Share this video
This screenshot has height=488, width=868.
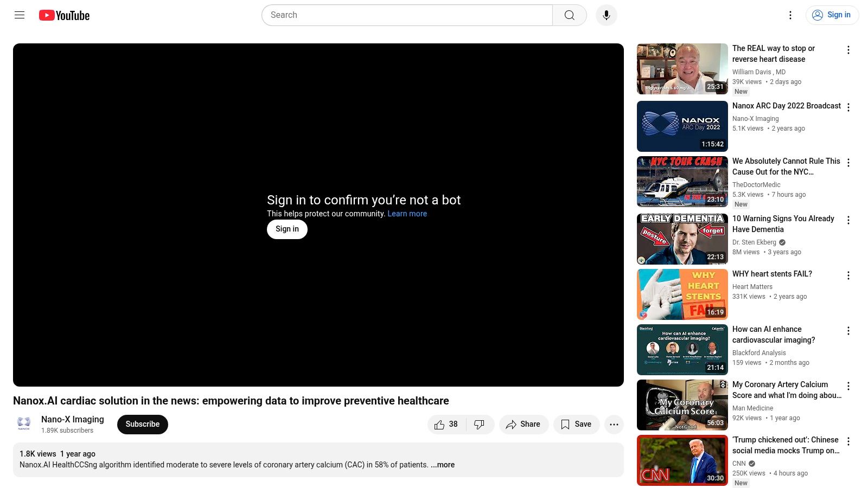(524, 425)
